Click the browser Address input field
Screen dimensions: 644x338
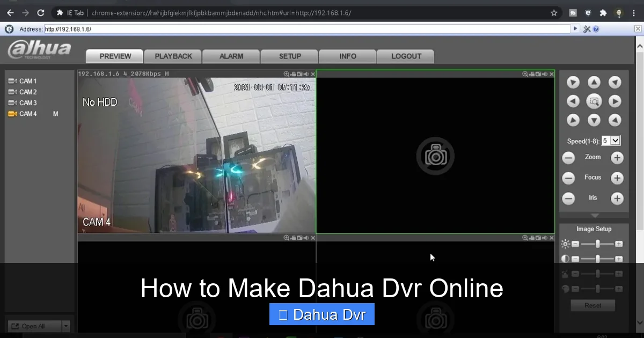tap(215, 30)
